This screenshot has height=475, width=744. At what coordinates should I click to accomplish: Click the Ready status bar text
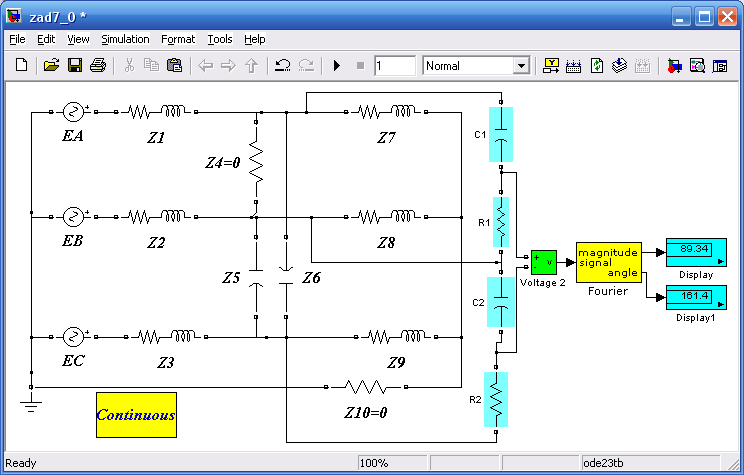point(21,463)
